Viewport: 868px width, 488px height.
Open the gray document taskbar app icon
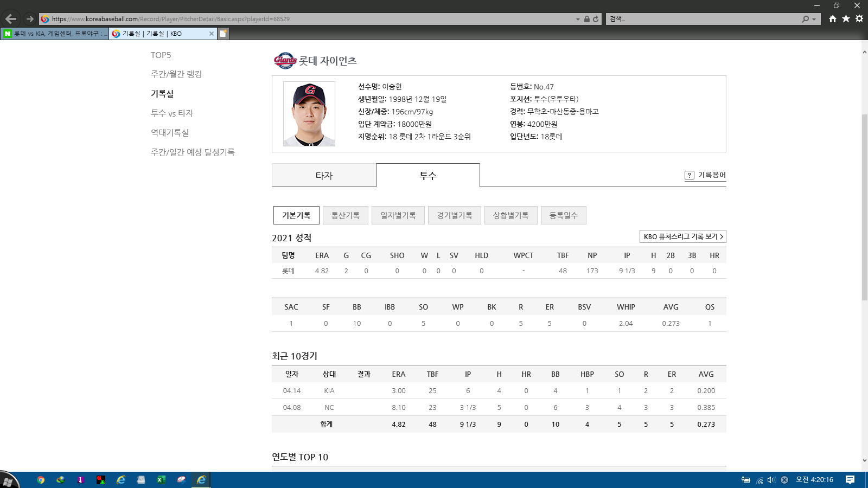tap(141, 480)
